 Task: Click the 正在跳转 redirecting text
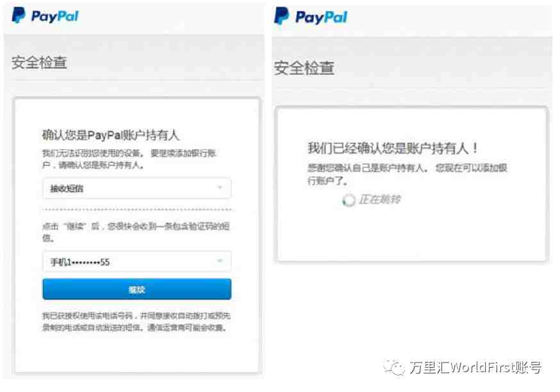(380, 199)
